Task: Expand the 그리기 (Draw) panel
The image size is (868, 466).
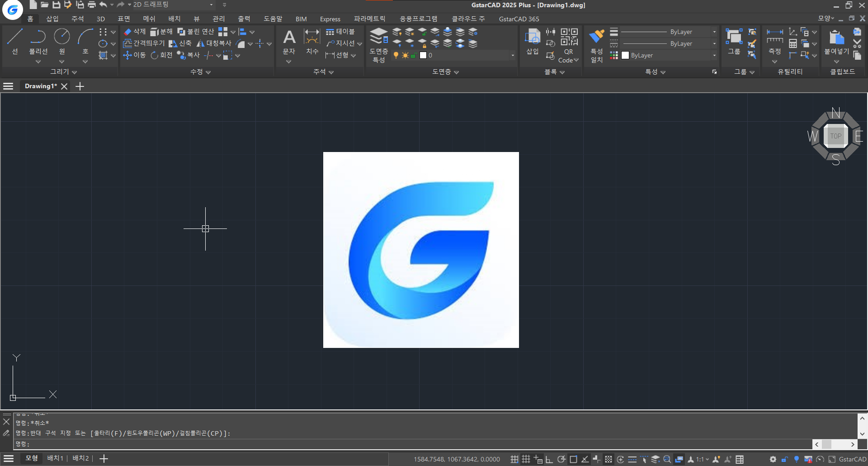Action: click(x=63, y=71)
